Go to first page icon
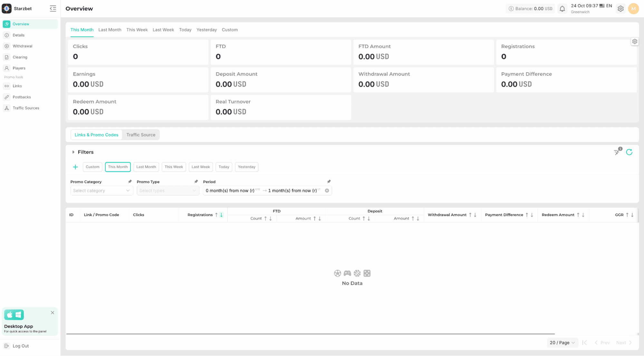 [584, 342]
